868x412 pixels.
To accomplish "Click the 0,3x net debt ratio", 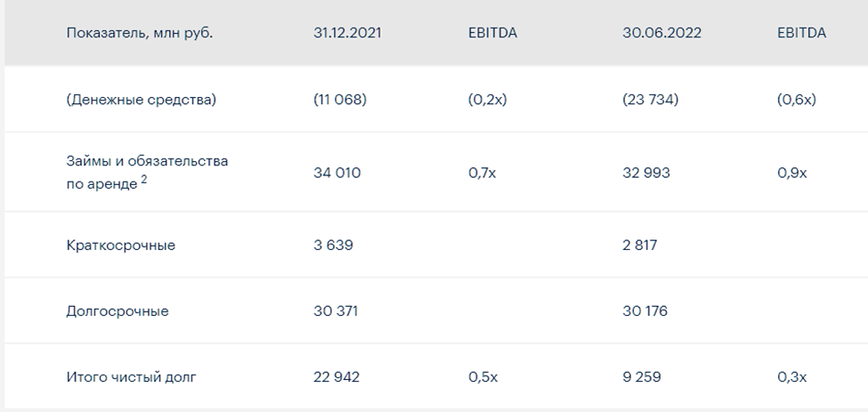I will point(792,377).
